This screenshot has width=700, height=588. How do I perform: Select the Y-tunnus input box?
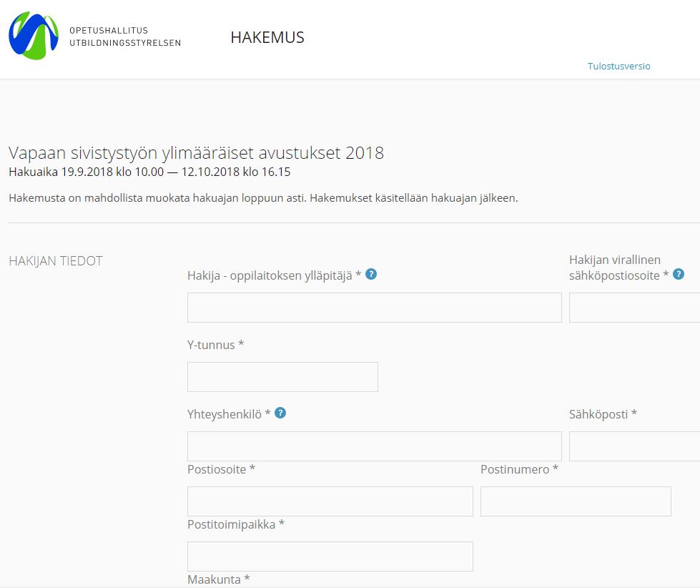point(282,377)
